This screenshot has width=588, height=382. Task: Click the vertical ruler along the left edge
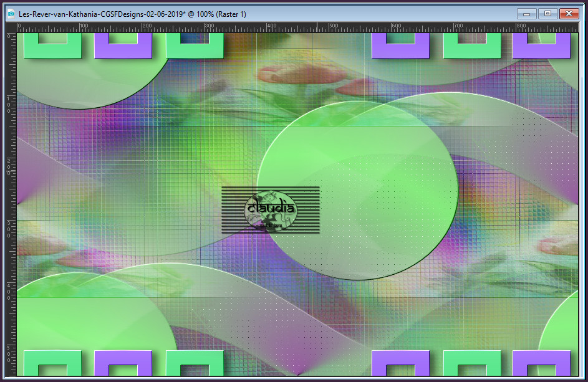11,204
